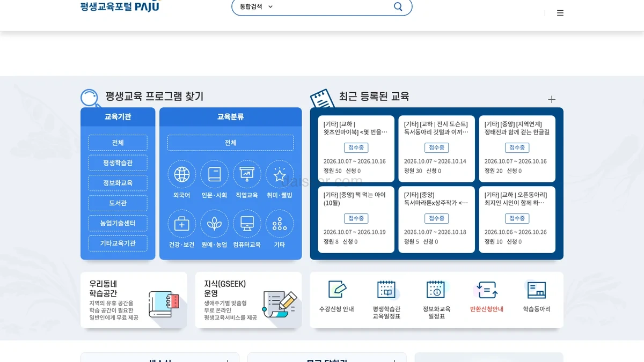Open 정보화교육 일정표 calendar icon
Viewport: 644px width, 362px height.
[x=436, y=290]
